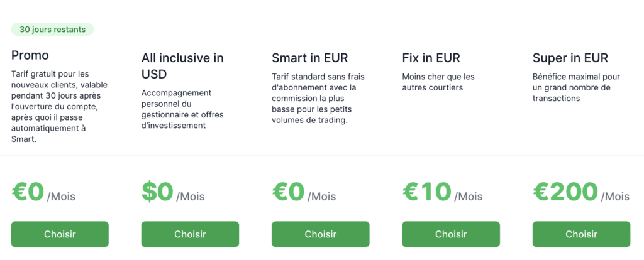Select Choisir under Smart in EUR
Screen dimensions: 644x260
[x=320, y=234]
